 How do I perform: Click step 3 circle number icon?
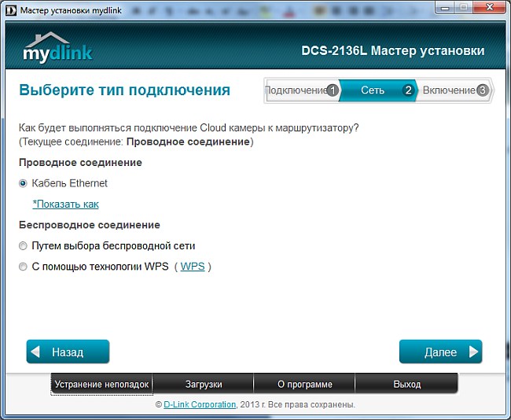coord(482,90)
